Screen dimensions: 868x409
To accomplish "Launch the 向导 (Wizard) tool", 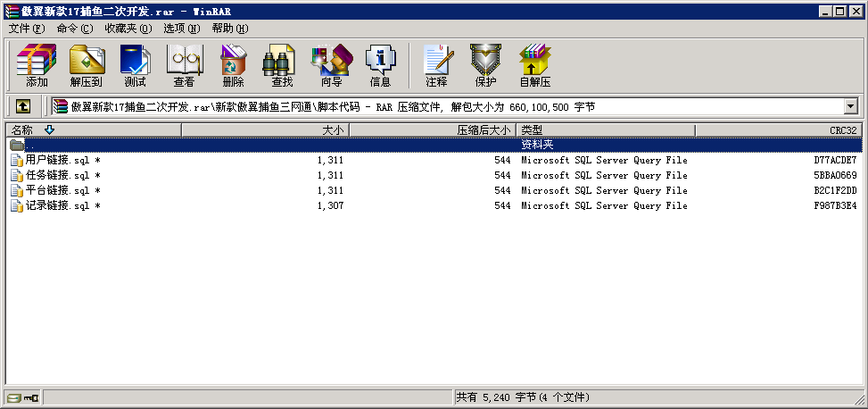I will (331, 66).
